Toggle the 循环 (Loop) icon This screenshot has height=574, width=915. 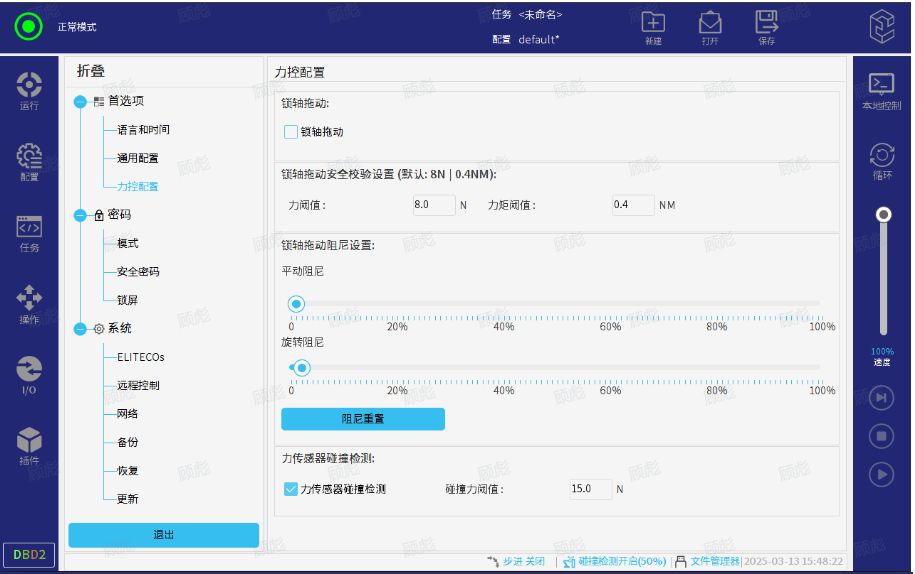click(881, 160)
